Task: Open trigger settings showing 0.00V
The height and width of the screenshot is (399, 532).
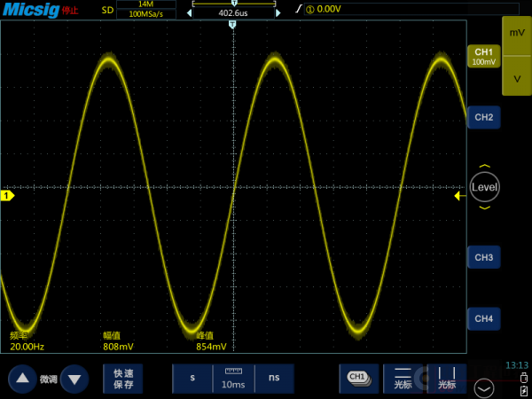Action: click(411, 9)
